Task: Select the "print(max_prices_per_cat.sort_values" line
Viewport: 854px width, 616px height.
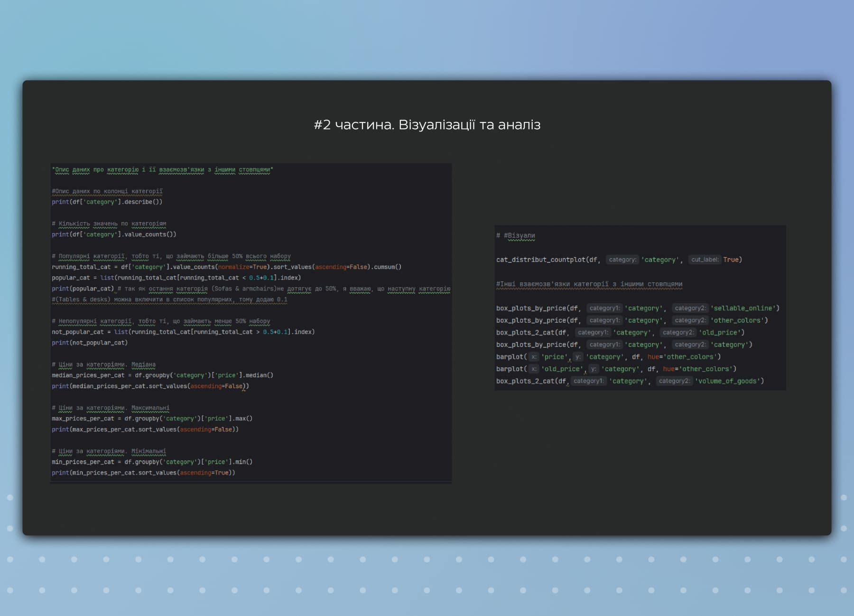Action: pyautogui.click(x=145, y=429)
